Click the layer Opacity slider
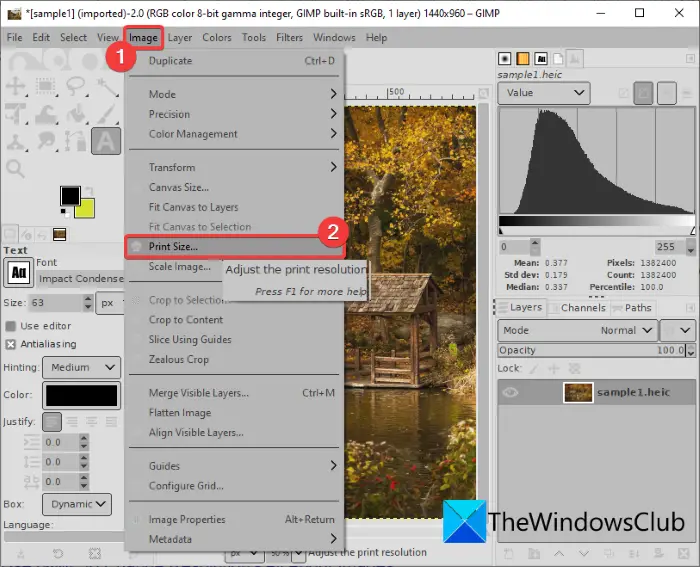The image size is (700, 567). [x=592, y=350]
